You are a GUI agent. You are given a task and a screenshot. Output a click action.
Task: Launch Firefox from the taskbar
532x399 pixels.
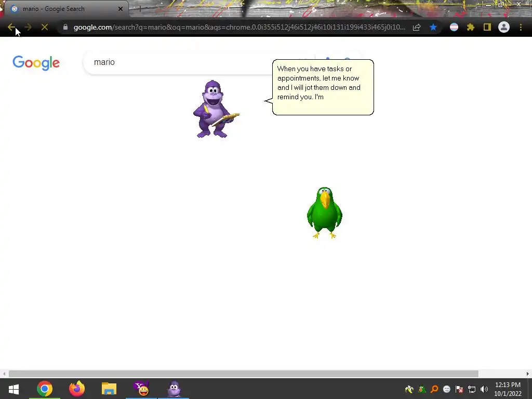(77, 389)
